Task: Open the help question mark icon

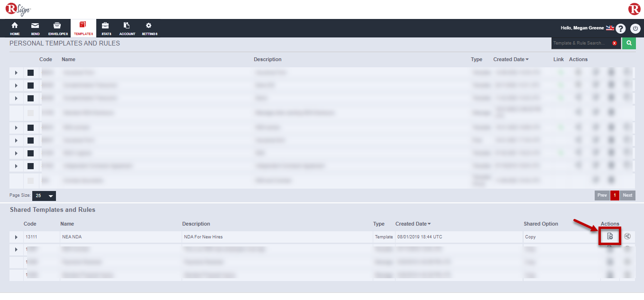Action: (x=621, y=28)
